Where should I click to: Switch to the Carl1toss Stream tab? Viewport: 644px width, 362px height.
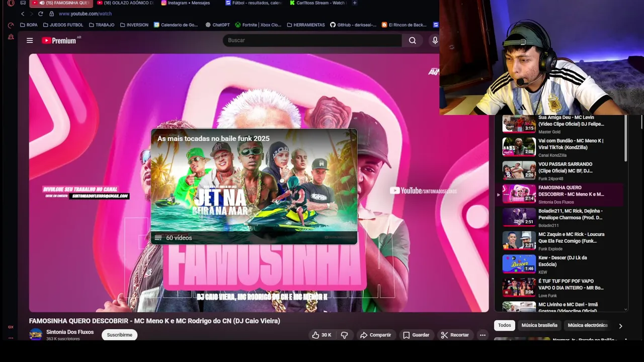pyautogui.click(x=318, y=3)
